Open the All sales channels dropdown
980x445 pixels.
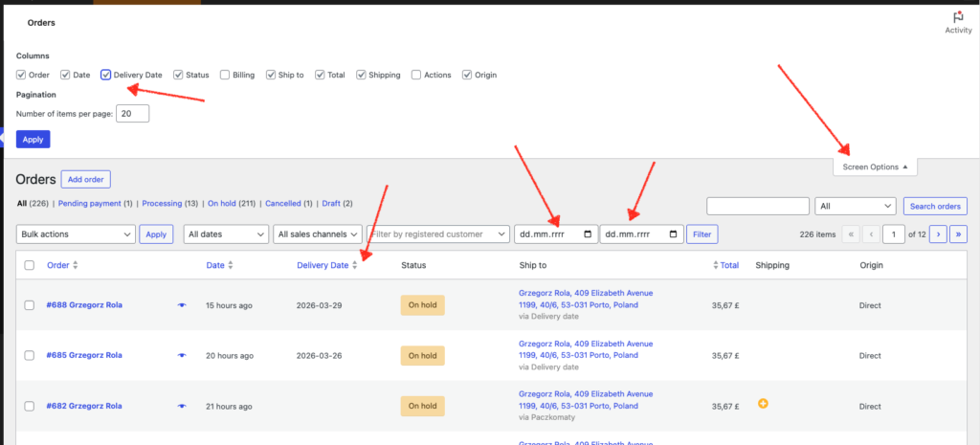tap(318, 234)
